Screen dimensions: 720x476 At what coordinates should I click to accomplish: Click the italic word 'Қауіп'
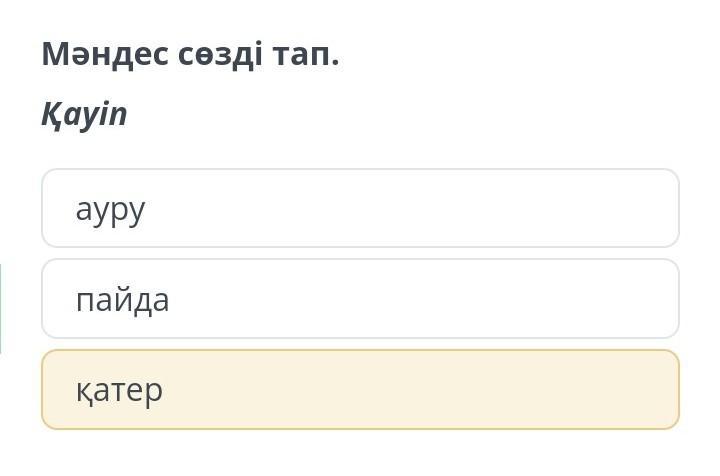(84, 115)
